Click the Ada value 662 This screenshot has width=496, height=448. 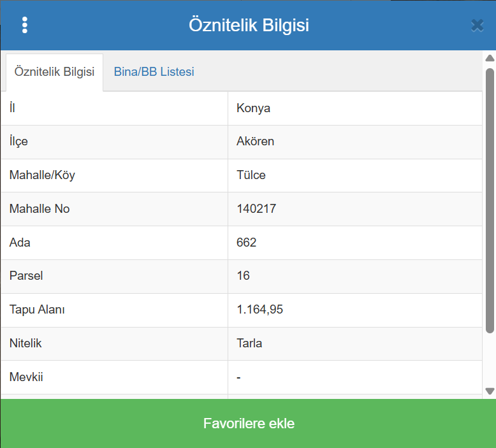coord(246,243)
